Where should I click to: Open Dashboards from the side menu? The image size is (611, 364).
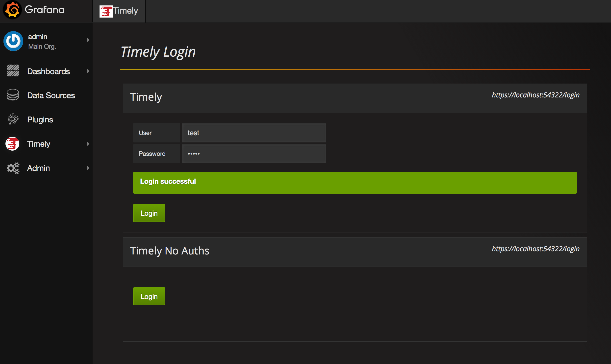point(49,71)
